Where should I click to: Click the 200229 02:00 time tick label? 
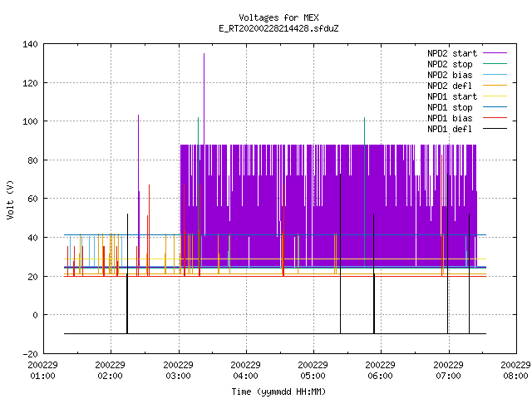(x=111, y=371)
